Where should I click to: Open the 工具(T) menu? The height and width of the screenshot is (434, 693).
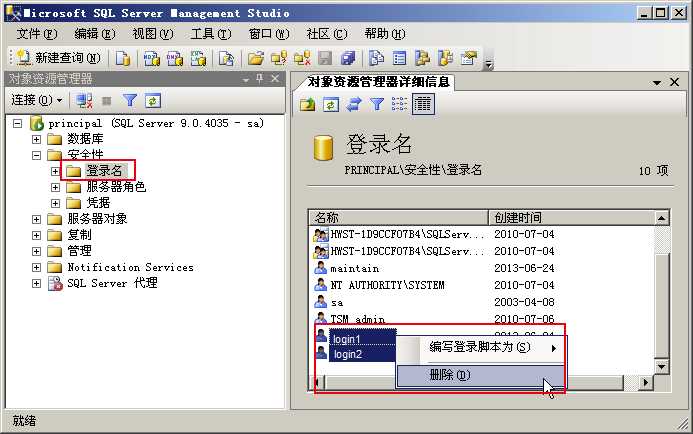pyautogui.click(x=211, y=34)
